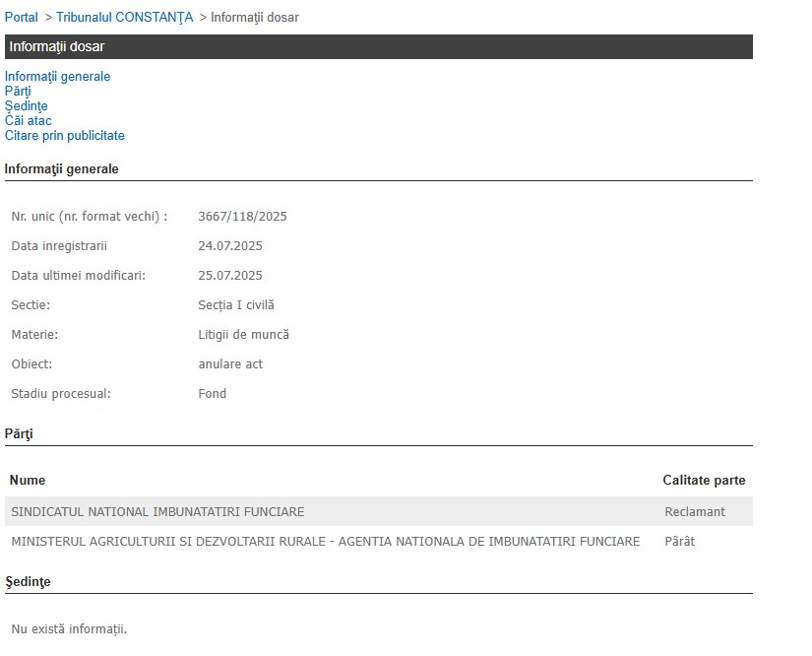Click the anulare act value
The height and width of the screenshot is (656, 812).
pyautogui.click(x=230, y=363)
